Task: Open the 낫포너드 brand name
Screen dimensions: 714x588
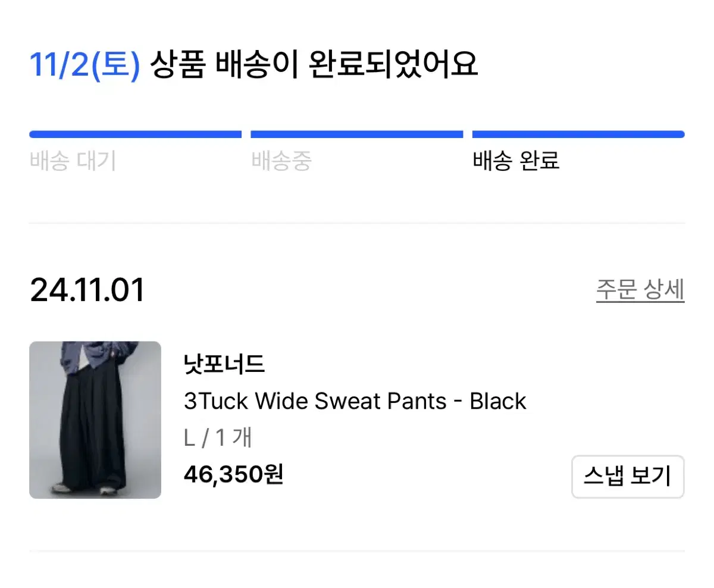Action: tap(224, 364)
